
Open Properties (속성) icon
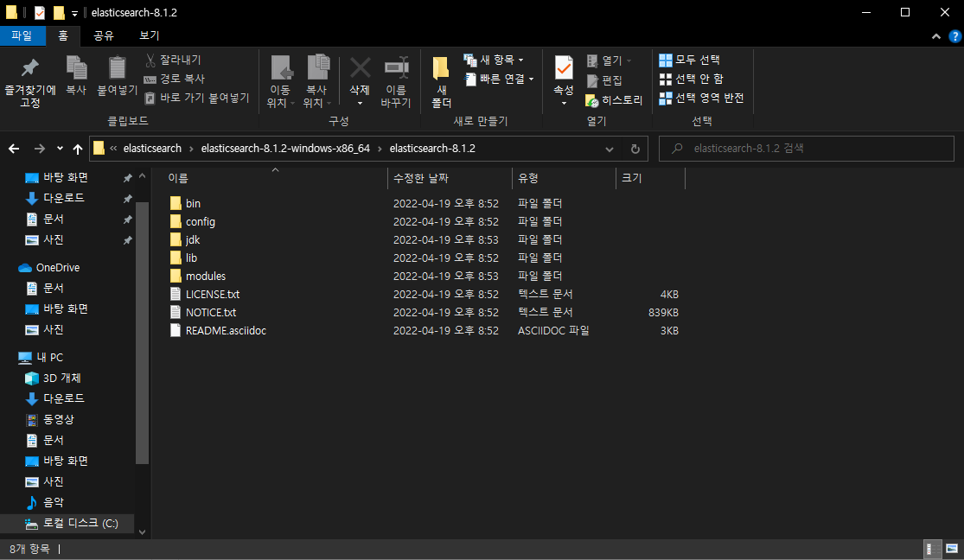click(563, 67)
